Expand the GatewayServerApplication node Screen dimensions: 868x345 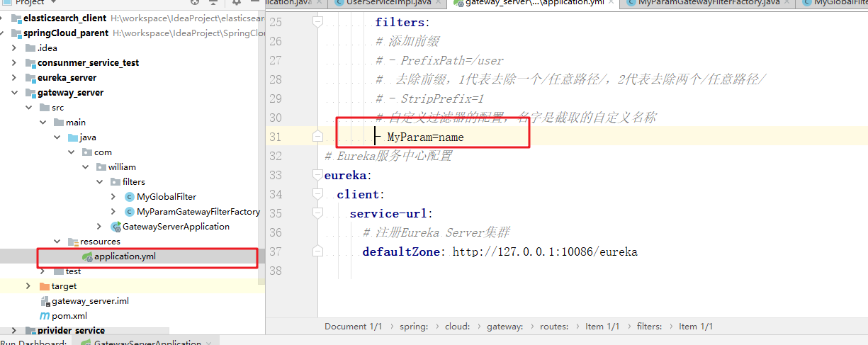click(x=99, y=227)
